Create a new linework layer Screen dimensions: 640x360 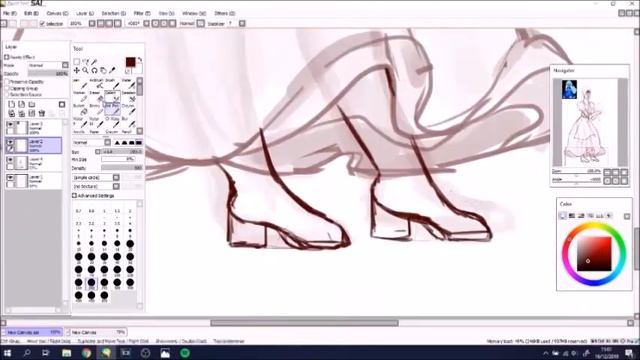22,104
